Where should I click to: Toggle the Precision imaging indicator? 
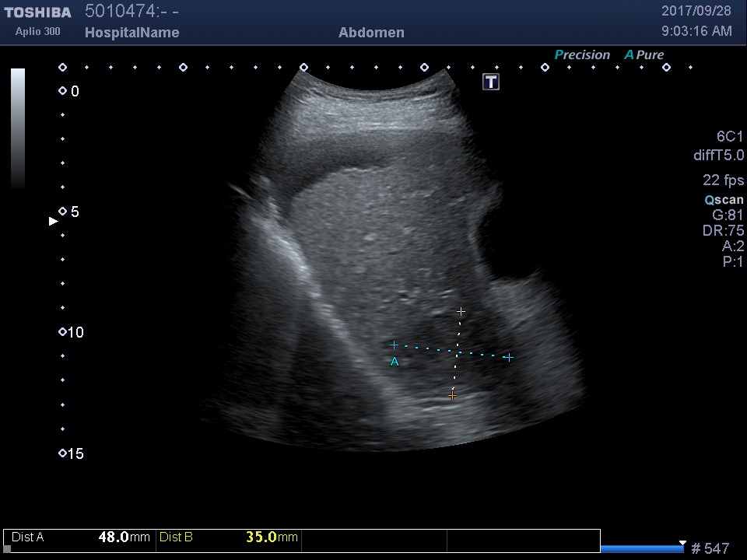(582, 55)
